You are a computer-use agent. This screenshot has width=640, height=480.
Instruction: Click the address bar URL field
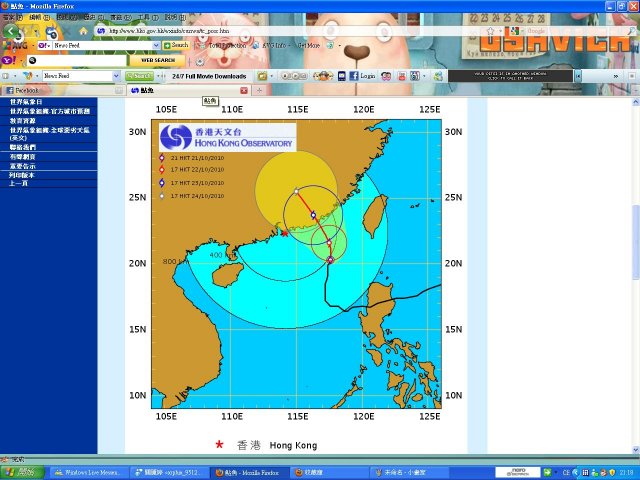click(x=290, y=31)
